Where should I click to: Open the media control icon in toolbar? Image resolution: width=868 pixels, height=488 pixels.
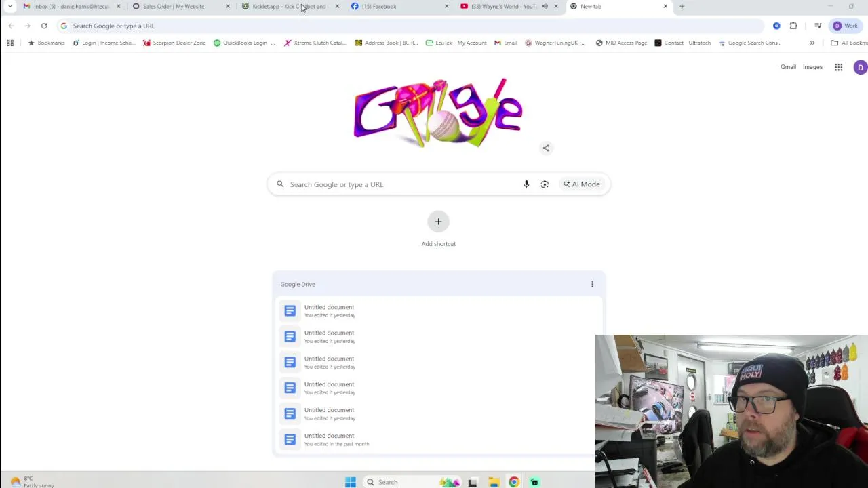818,26
